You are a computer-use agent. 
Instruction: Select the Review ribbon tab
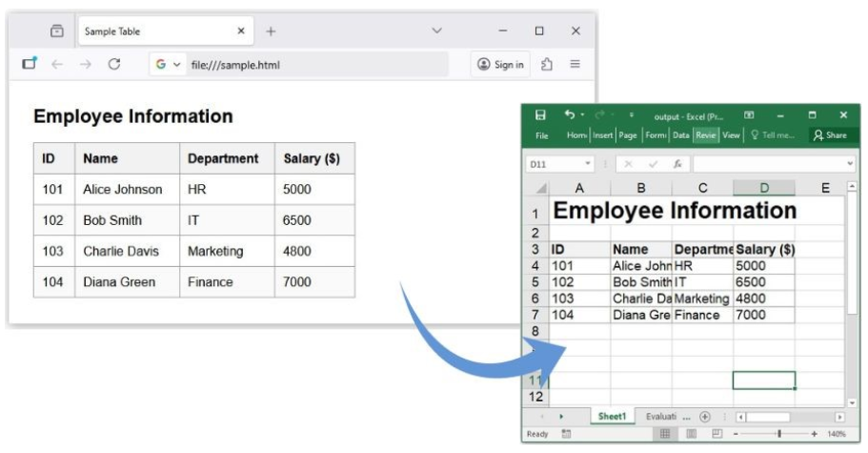tap(706, 135)
